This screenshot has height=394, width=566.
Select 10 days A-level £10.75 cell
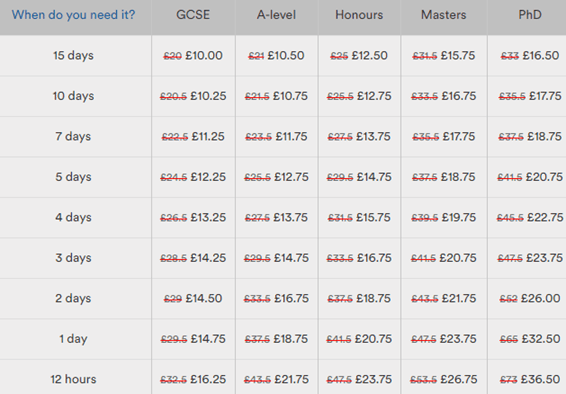[x=276, y=96]
